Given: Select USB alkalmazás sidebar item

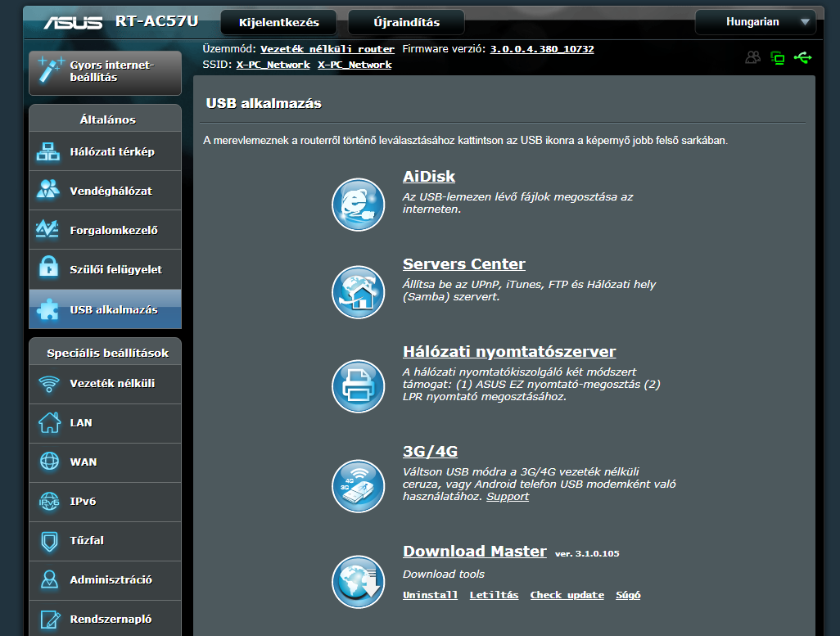Looking at the screenshot, I should [105, 309].
